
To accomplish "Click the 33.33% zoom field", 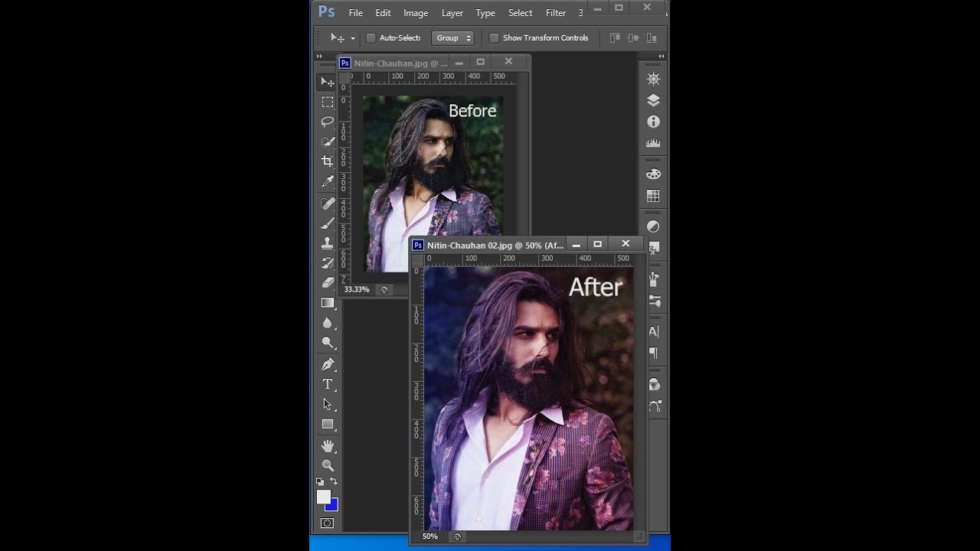I will (x=357, y=289).
